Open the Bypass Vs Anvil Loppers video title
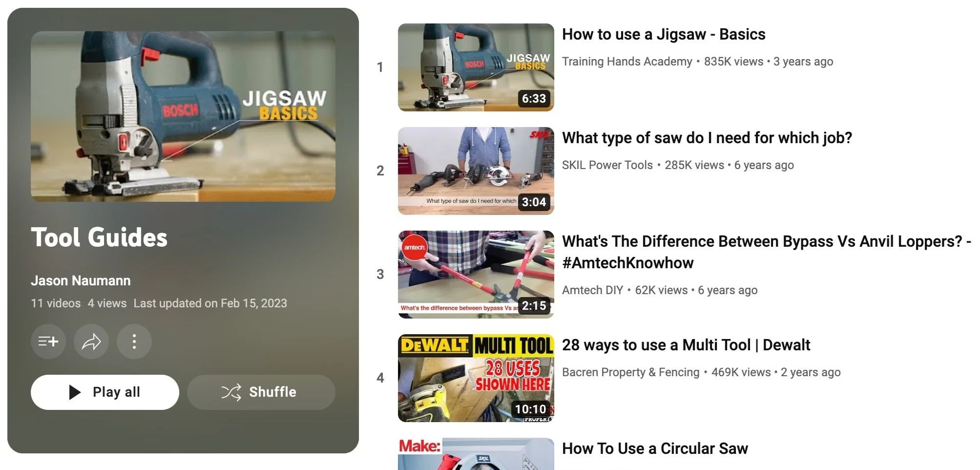Screen dimensions: 980x470 [767, 252]
